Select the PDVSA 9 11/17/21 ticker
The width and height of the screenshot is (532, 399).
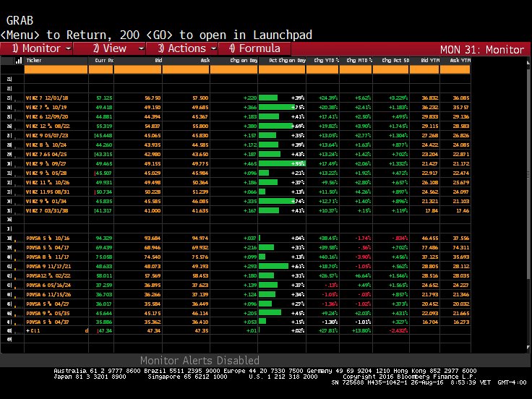pos(48,266)
